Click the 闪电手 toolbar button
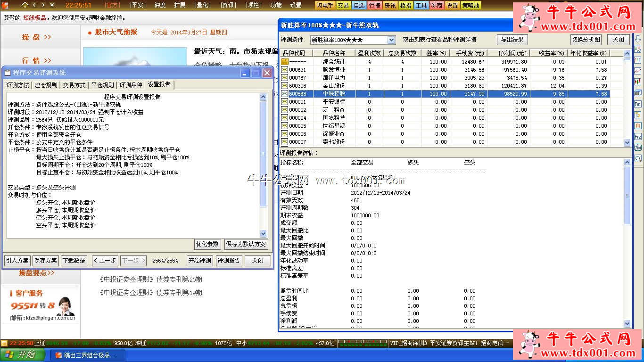This screenshot has width=644, height=362. tap(325, 5)
